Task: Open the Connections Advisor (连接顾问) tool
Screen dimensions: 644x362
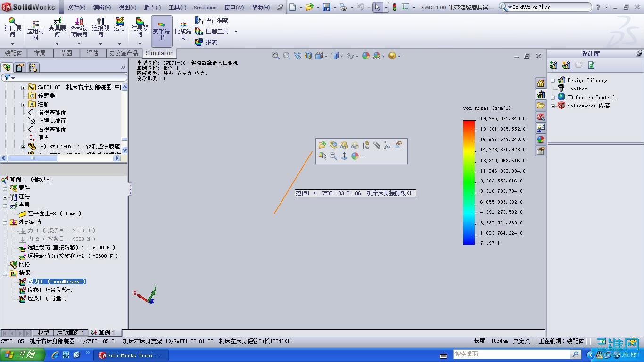Action: (x=100, y=27)
